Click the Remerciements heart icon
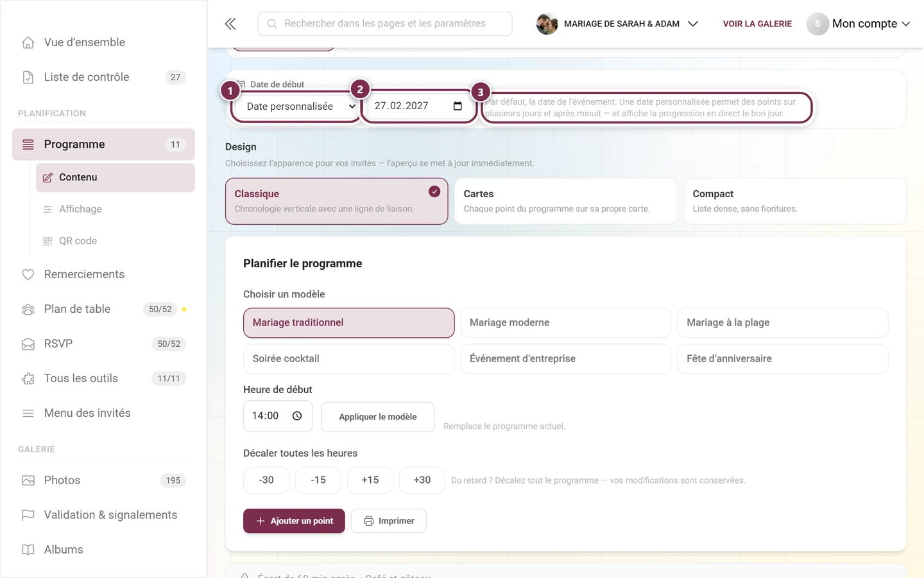This screenshot has width=924, height=578. 28,274
